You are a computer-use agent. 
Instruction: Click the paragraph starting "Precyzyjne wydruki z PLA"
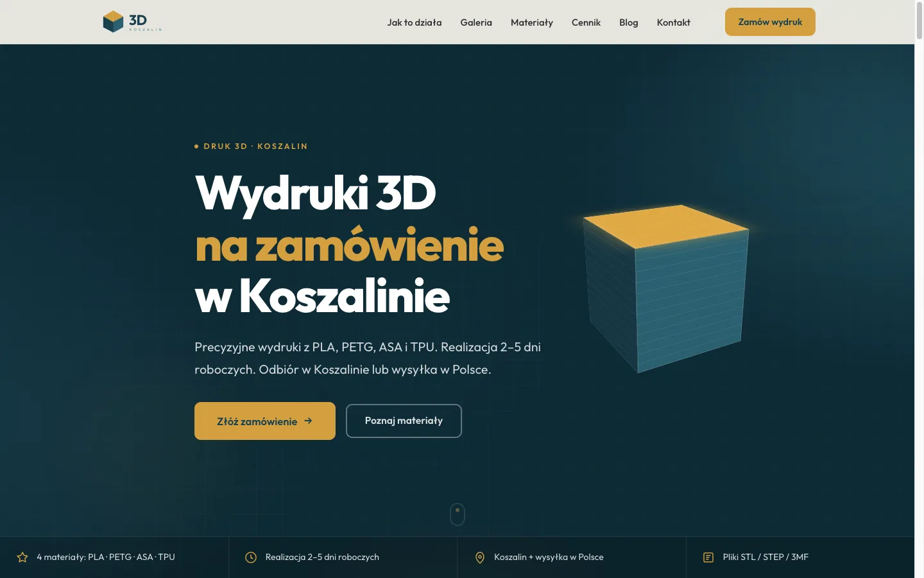[x=368, y=358]
